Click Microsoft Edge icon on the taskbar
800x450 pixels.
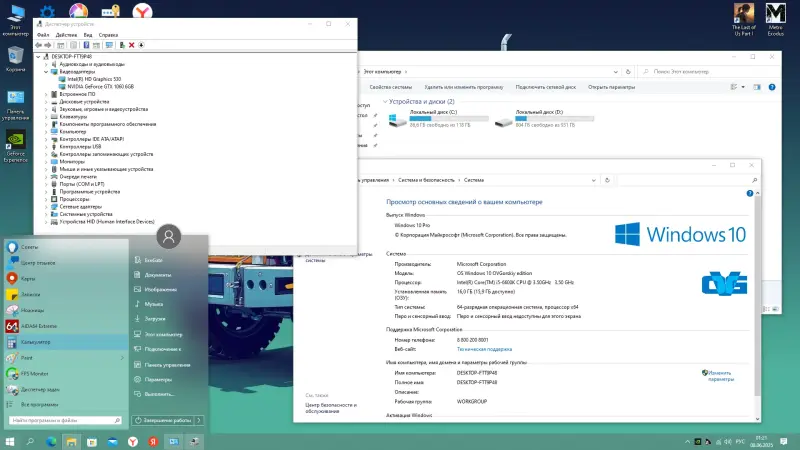pyautogui.click(x=51, y=442)
